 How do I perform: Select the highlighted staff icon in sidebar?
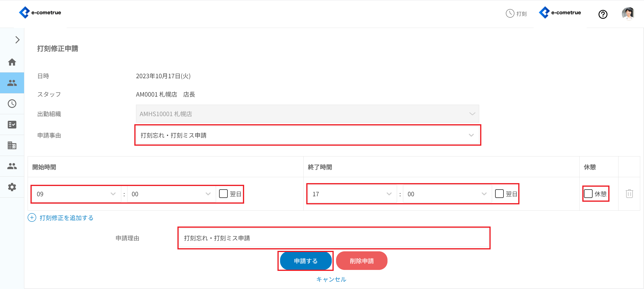click(x=12, y=83)
